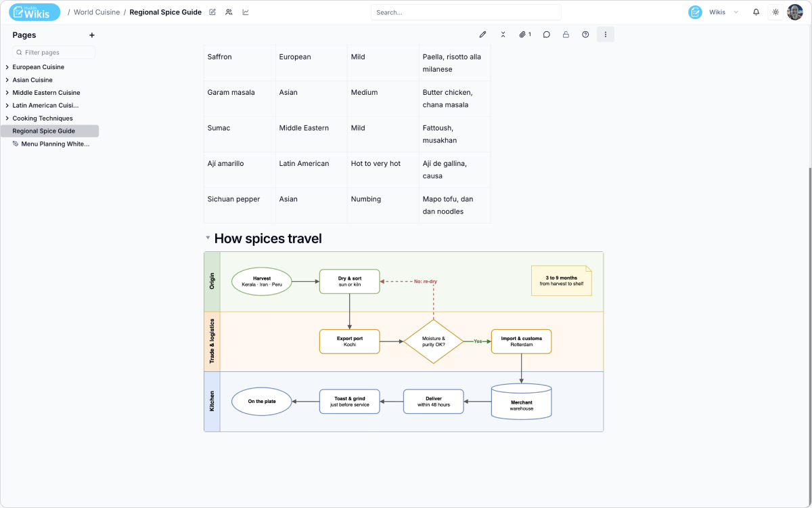Click the Garam masala table cell

point(240,99)
